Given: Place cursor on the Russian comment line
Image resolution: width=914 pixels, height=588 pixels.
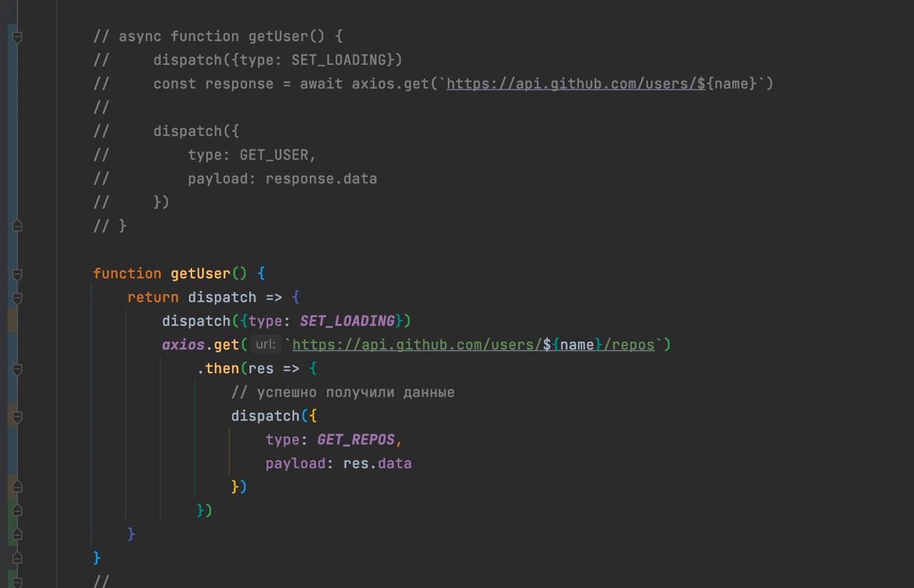Looking at the screenshot, I should click(x=343, y=392).
